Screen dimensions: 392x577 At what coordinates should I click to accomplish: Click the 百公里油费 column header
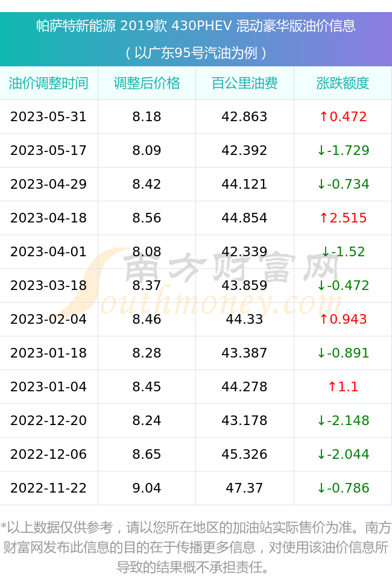point(244,83)
